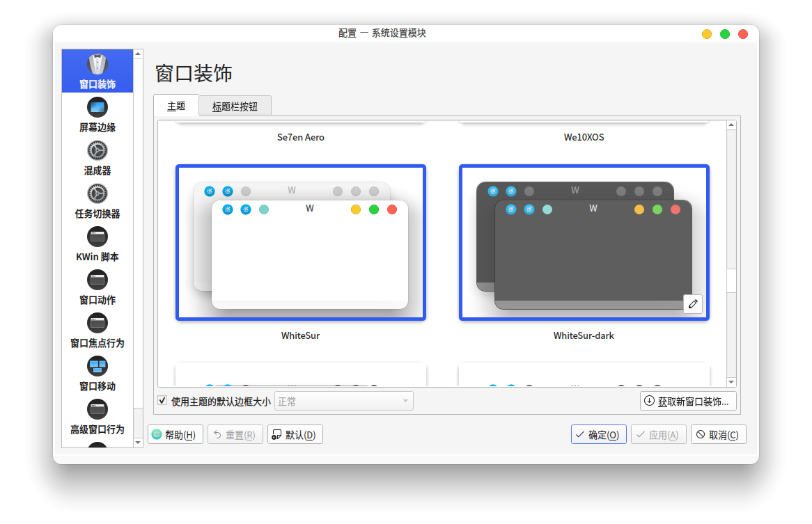Cancel with the 取消(C) button

718,434
